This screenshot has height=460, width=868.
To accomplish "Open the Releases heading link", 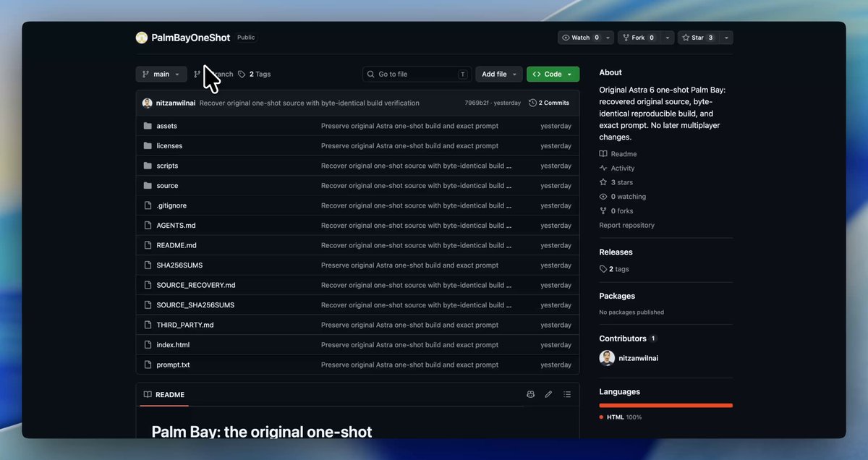I will (x=616, y=252).
